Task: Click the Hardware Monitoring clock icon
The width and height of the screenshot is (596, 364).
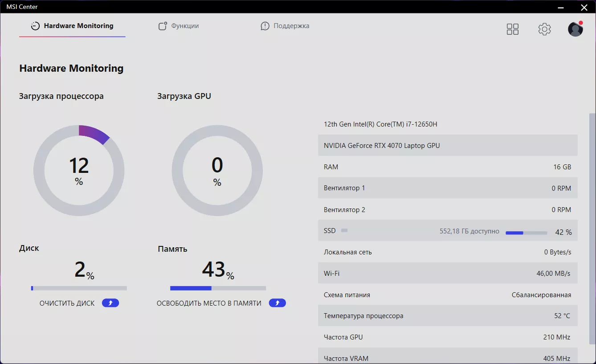Action: point(35,26)
